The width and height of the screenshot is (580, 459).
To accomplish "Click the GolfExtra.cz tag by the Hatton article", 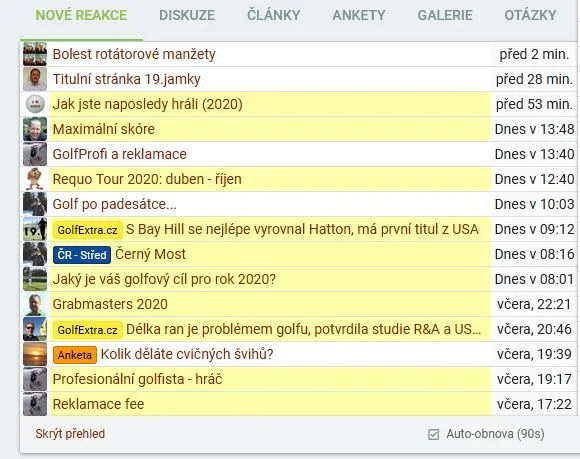I will (88, 230).
